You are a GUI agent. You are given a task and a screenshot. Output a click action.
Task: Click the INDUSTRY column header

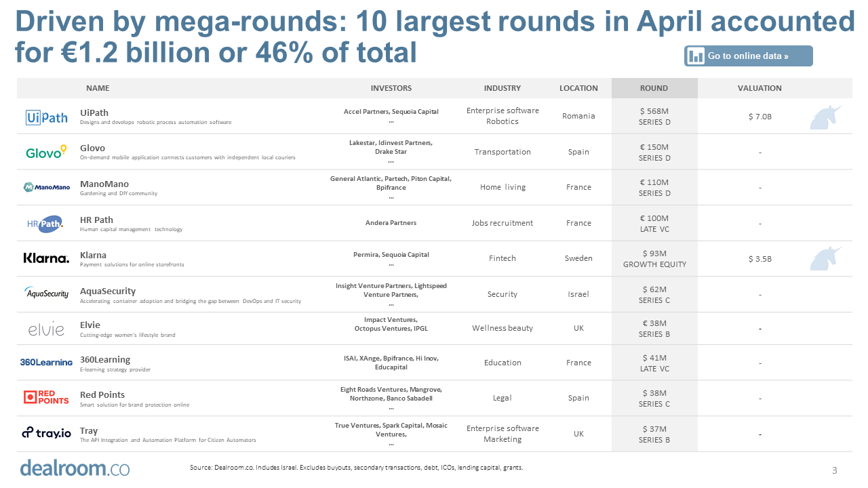pyautogui.click(x=502, y=88)
